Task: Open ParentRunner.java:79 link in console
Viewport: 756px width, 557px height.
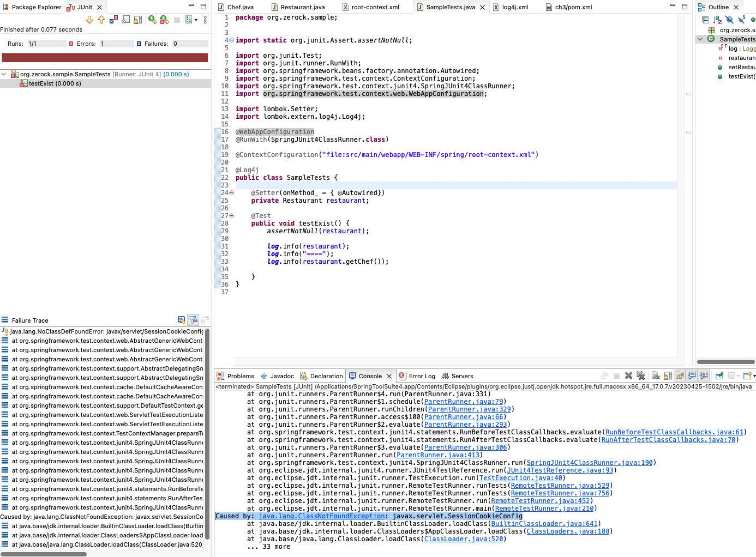Action: (x=464, y=402)
